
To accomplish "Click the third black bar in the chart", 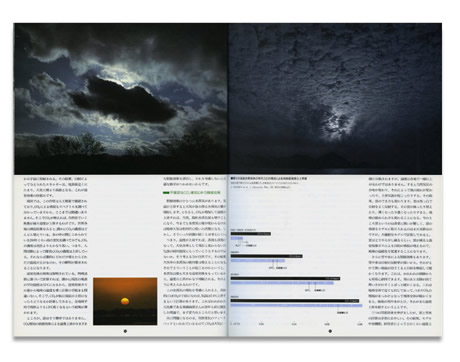I will 285,278.
